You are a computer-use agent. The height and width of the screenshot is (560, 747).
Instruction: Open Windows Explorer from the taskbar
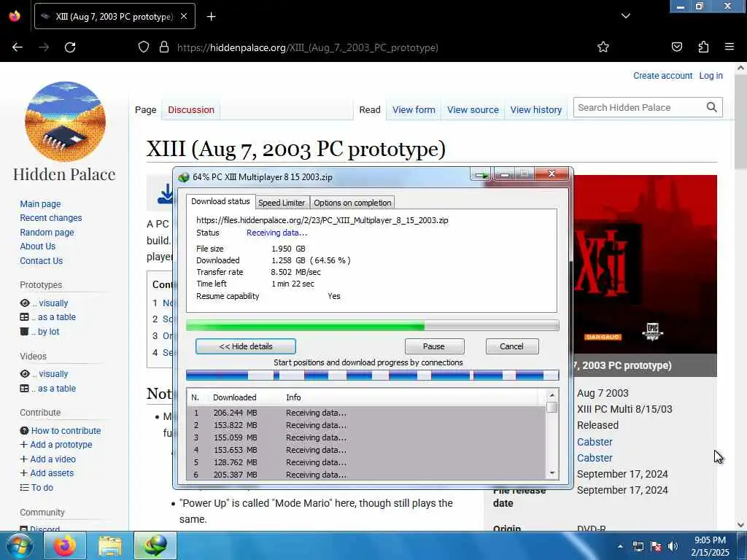click(110, 545)
